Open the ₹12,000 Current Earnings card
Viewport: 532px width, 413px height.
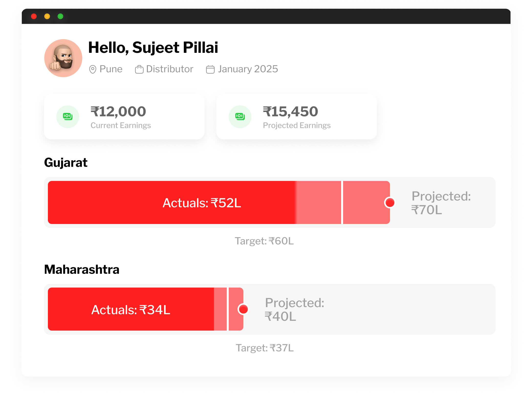124,117
